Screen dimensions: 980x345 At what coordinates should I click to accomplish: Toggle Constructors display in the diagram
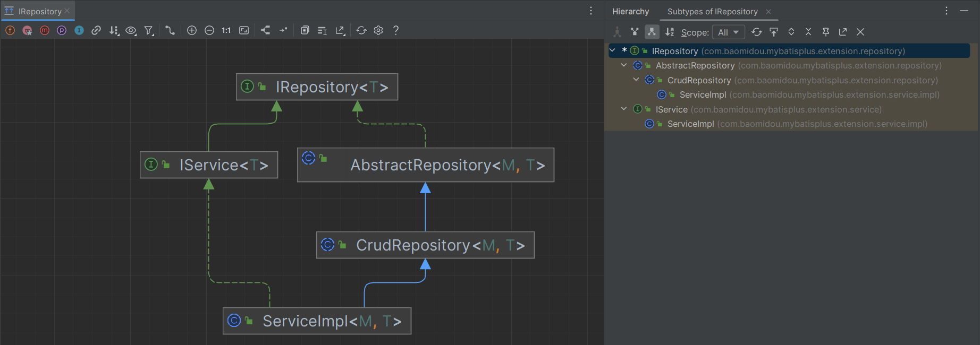[x=27, y=30]
